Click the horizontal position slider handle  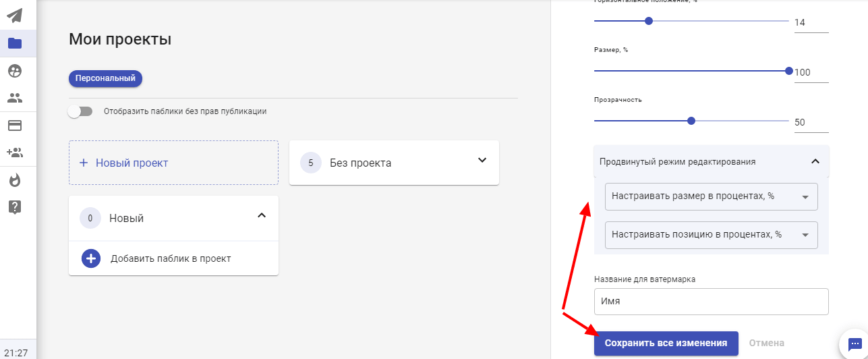(x=649, y=21)
